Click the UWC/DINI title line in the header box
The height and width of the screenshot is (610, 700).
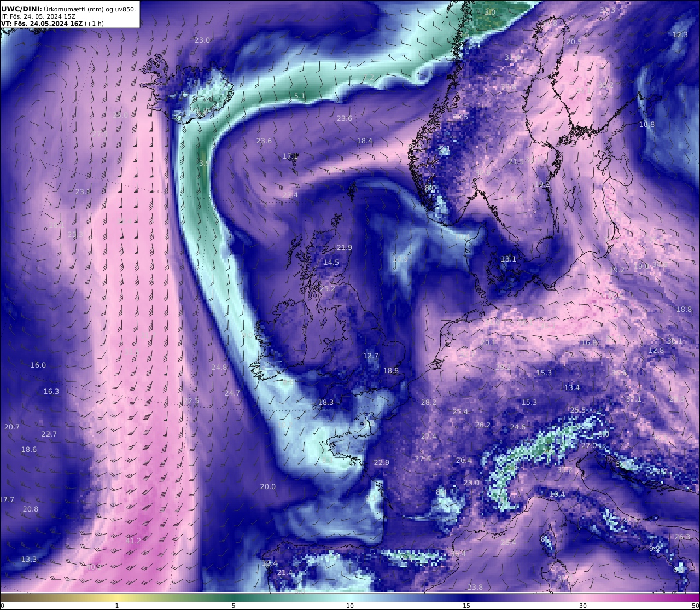pos(68,8)
